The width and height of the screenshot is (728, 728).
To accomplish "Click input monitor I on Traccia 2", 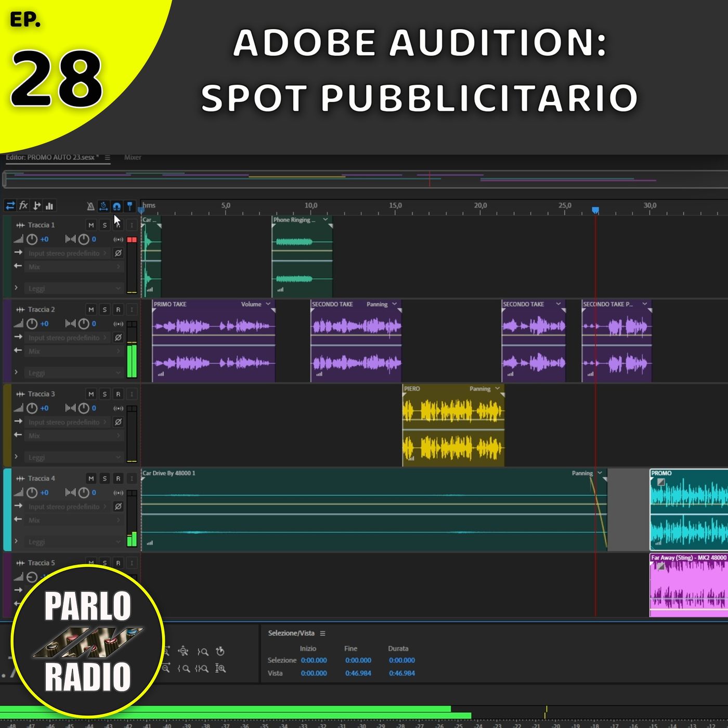I will [132, 309].
